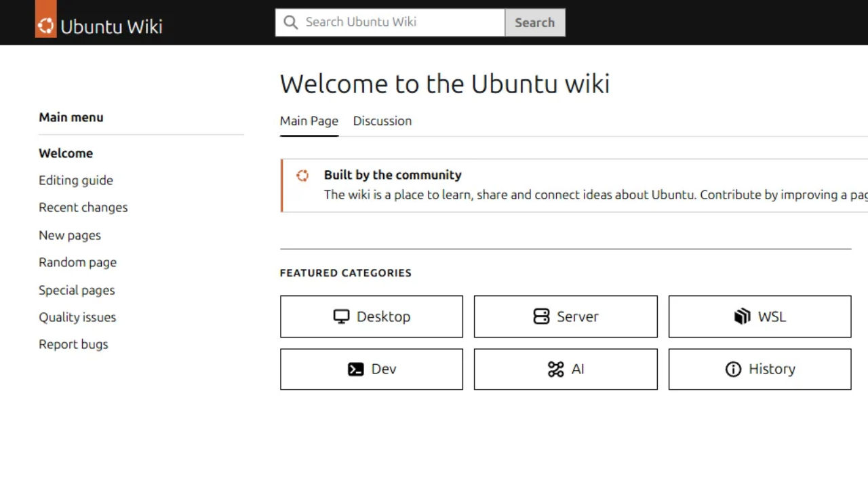This screenshot has width=868, height=488.
Task: Focus the Search Ubuntu Wiki field
Action: coord(390,22)
